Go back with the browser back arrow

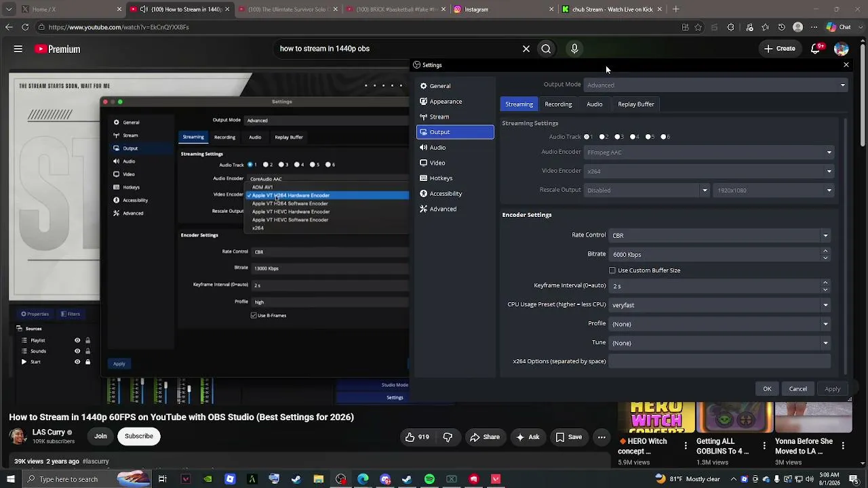(x=9, y=27)
